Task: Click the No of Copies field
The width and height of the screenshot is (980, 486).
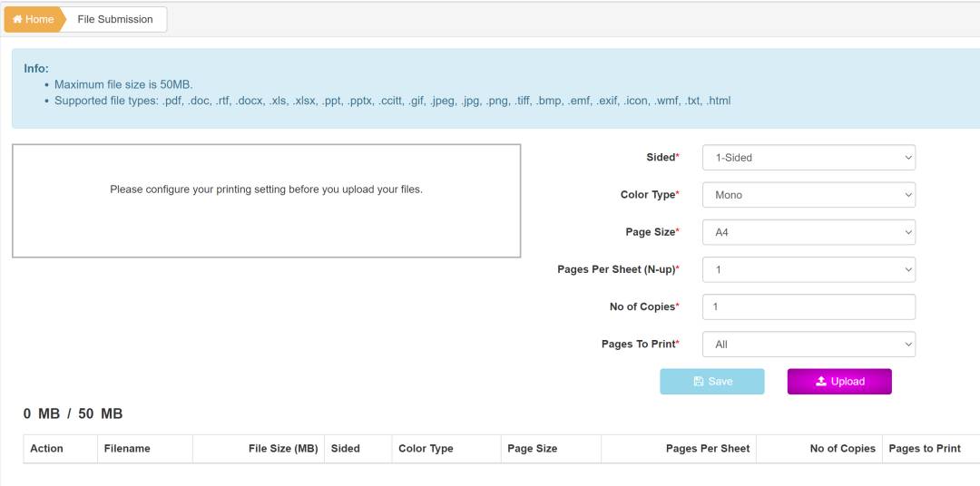Action: click(808, 306)
